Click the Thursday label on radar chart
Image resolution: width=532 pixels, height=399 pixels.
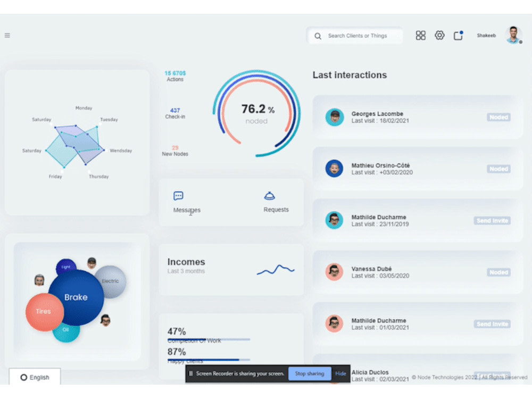coord(99,177)
